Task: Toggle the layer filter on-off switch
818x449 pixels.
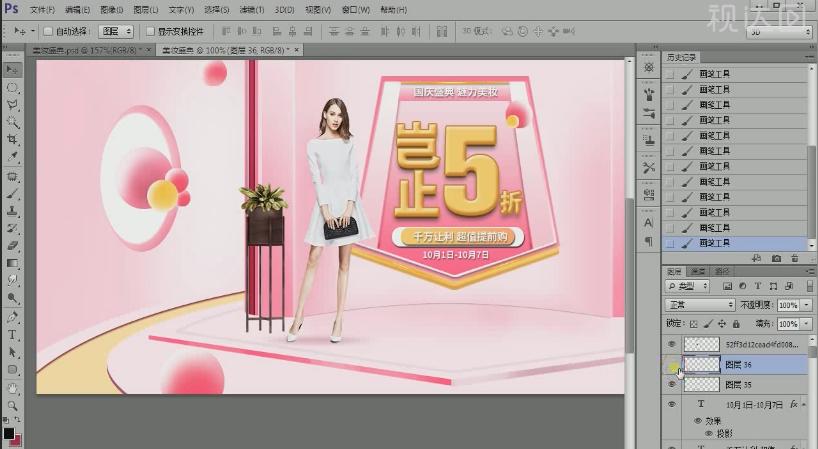Action: pyautogui.click(x=810, y=286)
